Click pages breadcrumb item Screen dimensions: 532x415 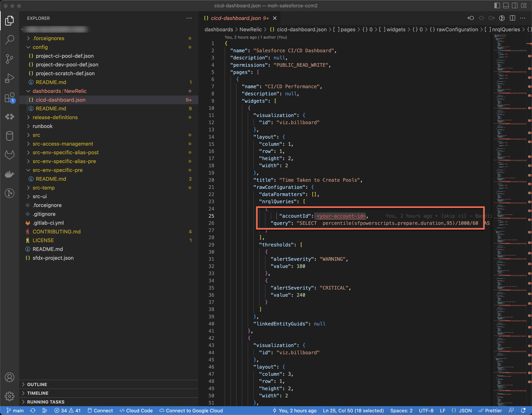(344, 29)
